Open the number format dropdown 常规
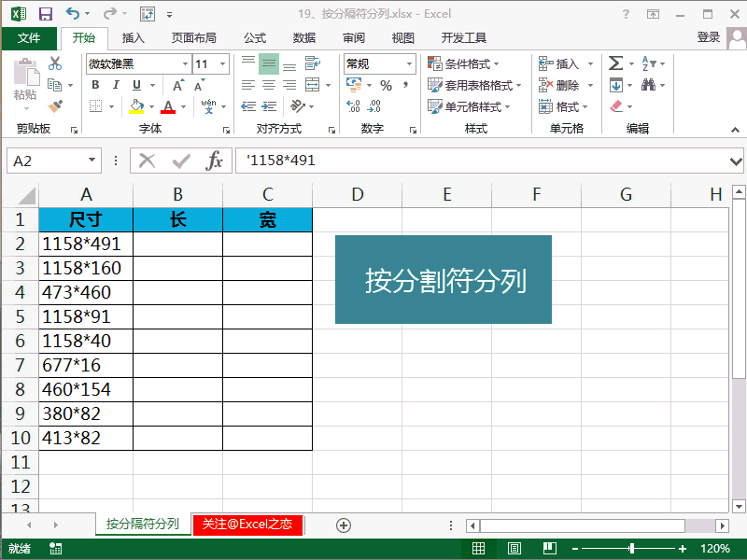This screenshot has height=560, width=747. pyautogui.click(x=409, y=63)
